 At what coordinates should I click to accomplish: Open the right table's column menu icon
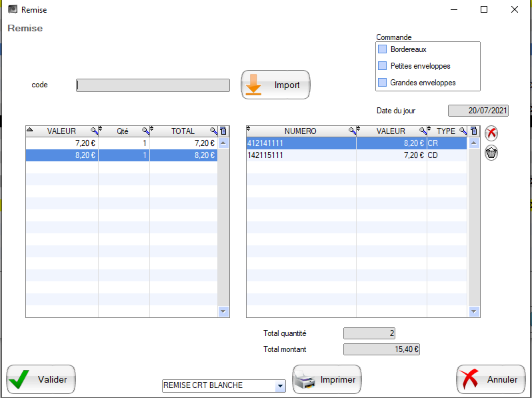[x=473, y=131]
